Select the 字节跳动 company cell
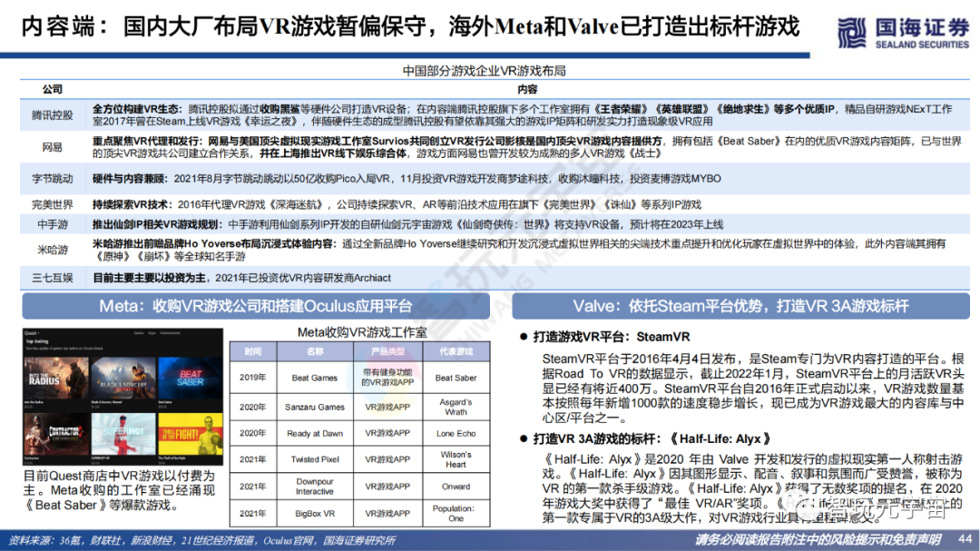The height and width of the screenshot is (551, 980). (53, 179)
